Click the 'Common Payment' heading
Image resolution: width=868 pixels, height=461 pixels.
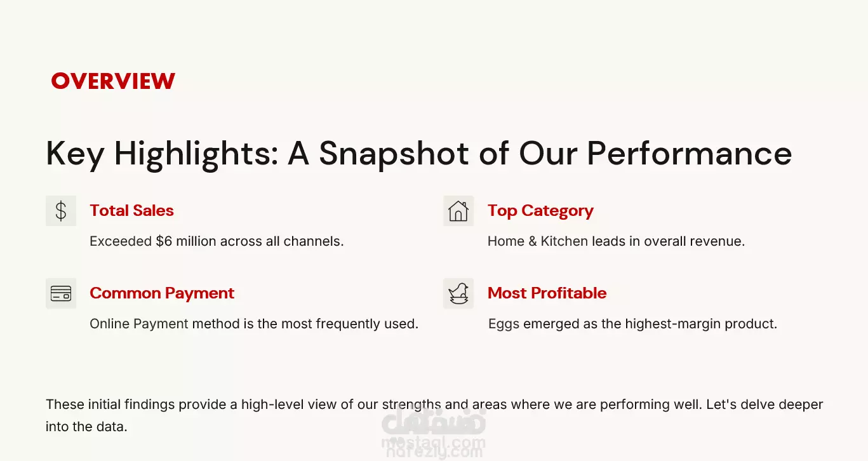(x=162, y=293)
